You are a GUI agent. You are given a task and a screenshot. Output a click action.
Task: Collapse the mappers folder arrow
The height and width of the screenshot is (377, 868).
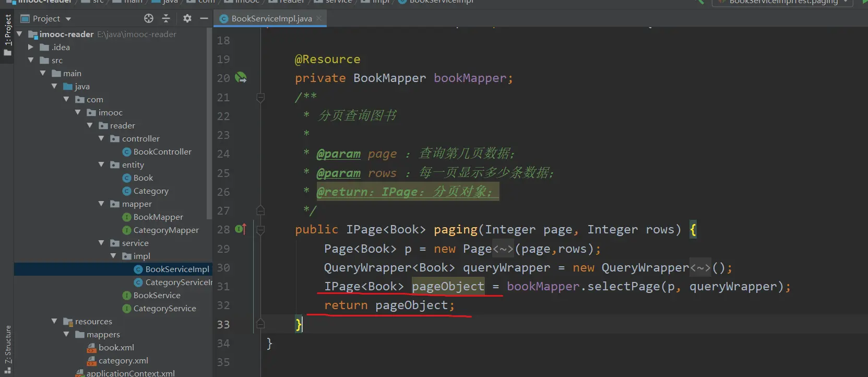[66, 334]
